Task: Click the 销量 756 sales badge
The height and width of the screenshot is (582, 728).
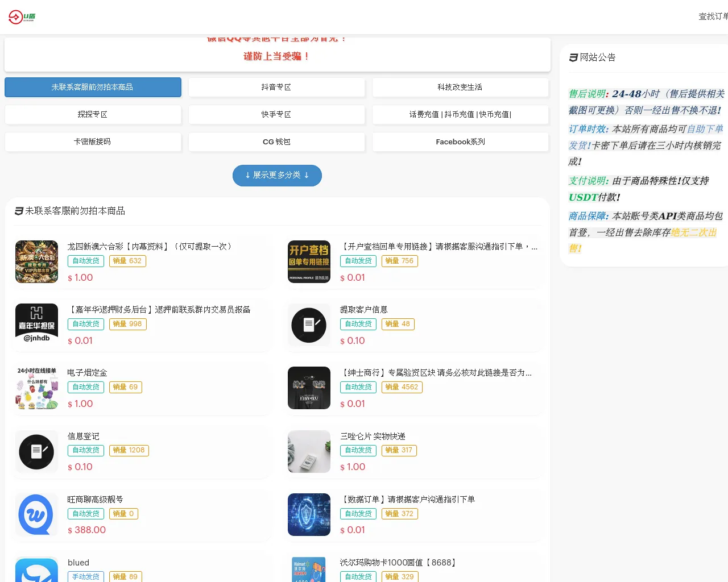Action: (400, 261)
